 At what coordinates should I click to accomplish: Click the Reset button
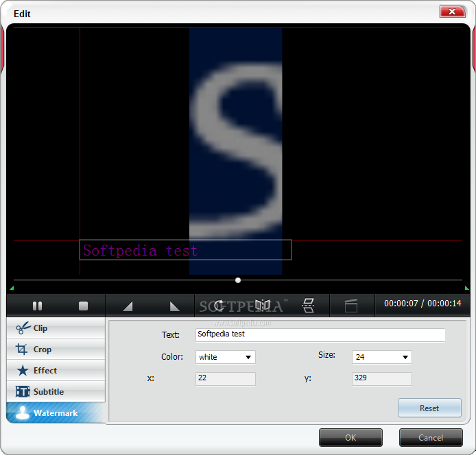click(x=429, y=408)
